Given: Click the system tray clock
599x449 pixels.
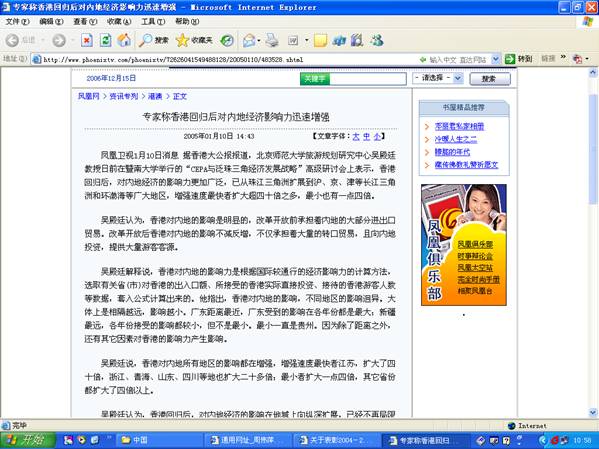Looking at the screenshot, I should pyautogui.click(x=582, y=441).
